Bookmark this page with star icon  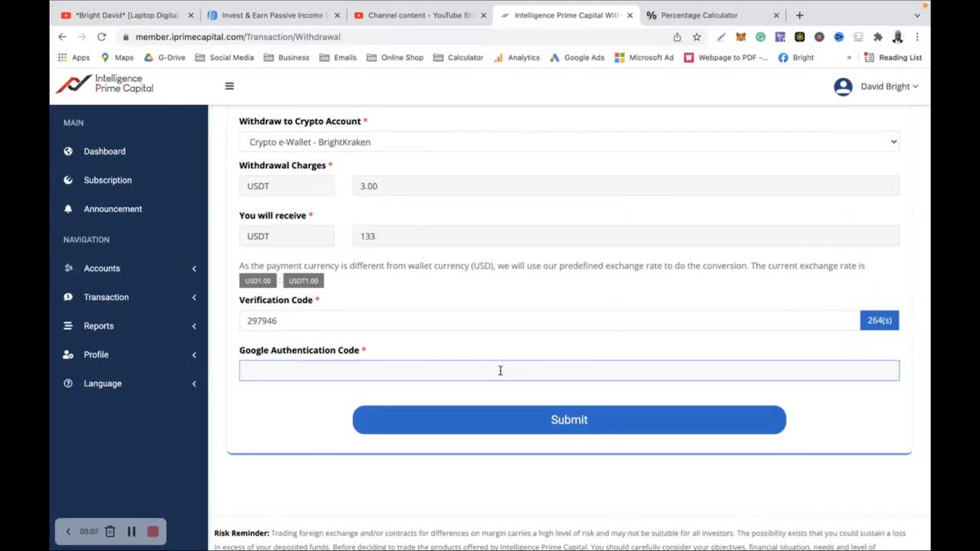697,37
